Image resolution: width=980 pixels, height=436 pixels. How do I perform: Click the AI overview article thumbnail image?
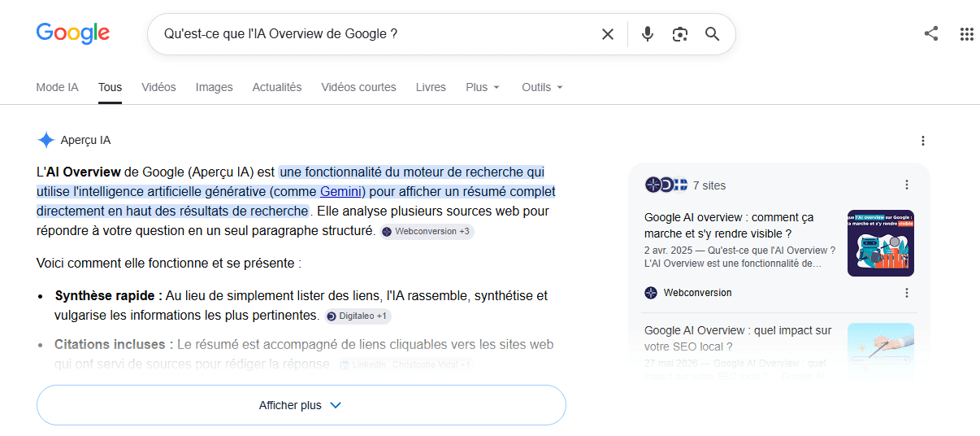tap(881, 243)
